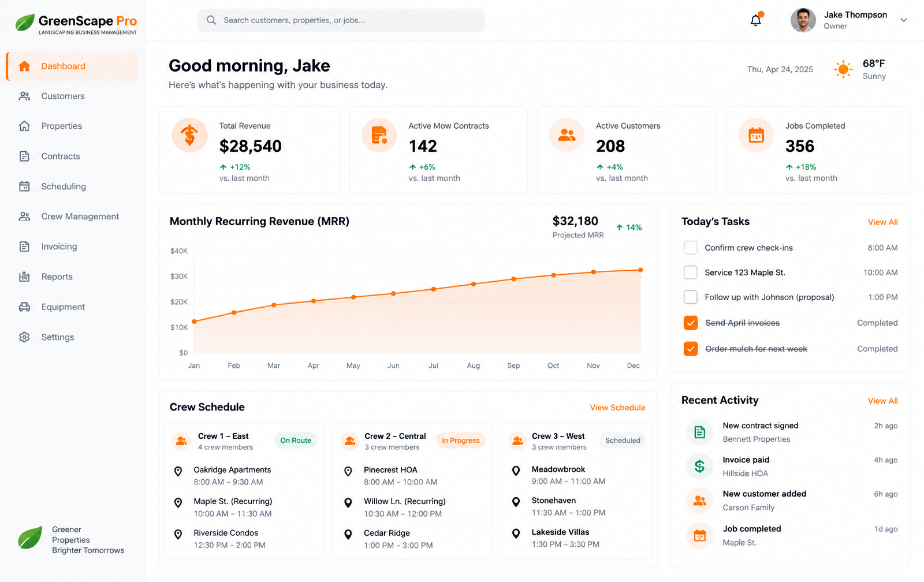The width and height of the screenshot is (924, 582).
Task: Open the View Schedule link
Action: coord(617,408)
